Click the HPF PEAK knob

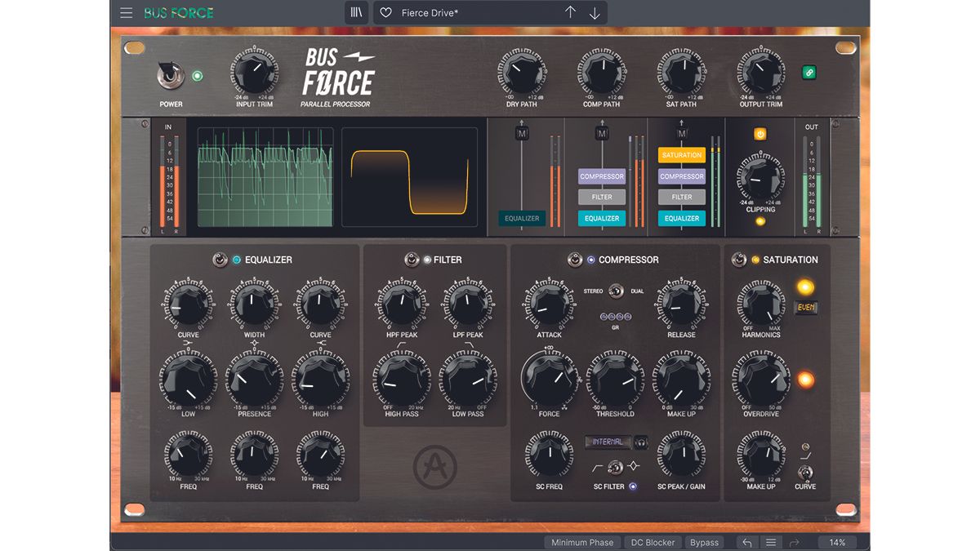401,304
